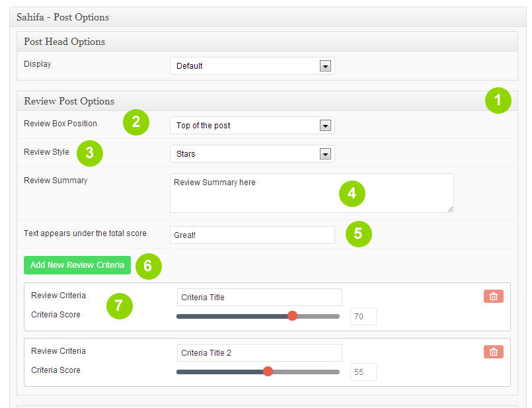Open the Review Box Position dropdown
This screenshot has width=532, height=408.
252,126
